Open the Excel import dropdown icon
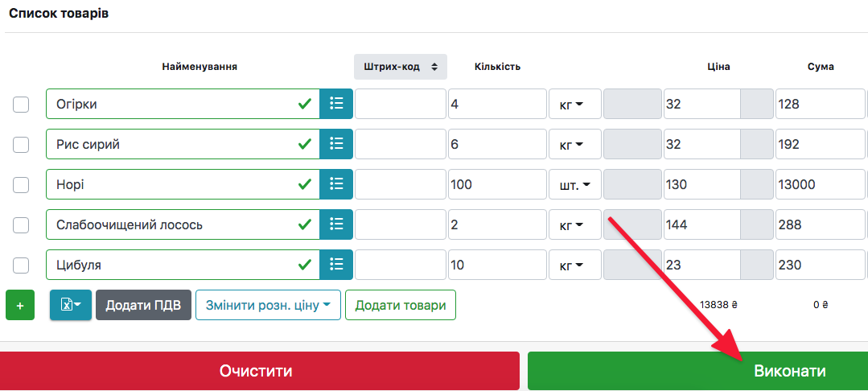Viewport: 868px width, 391px height. [x=71, y=306]
